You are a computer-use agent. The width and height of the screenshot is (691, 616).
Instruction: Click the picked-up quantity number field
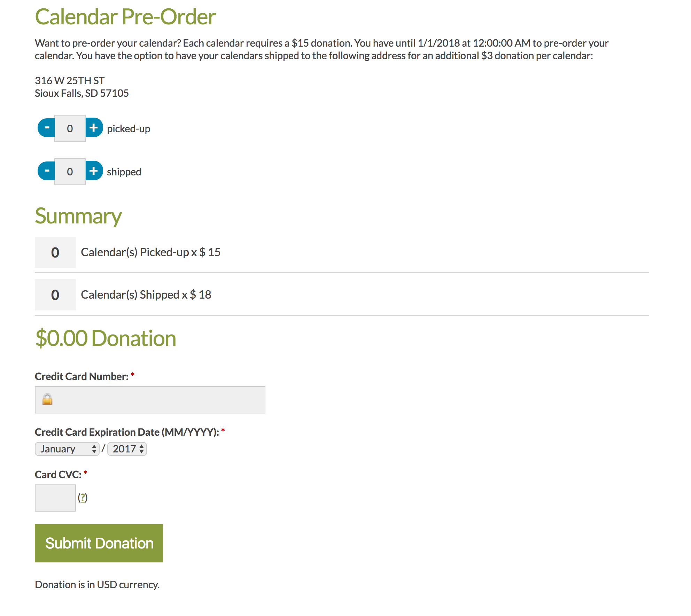click(x=70, y=128)
